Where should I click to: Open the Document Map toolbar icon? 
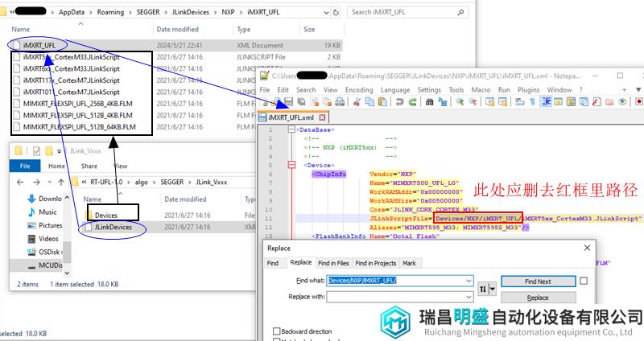point(572,101)
